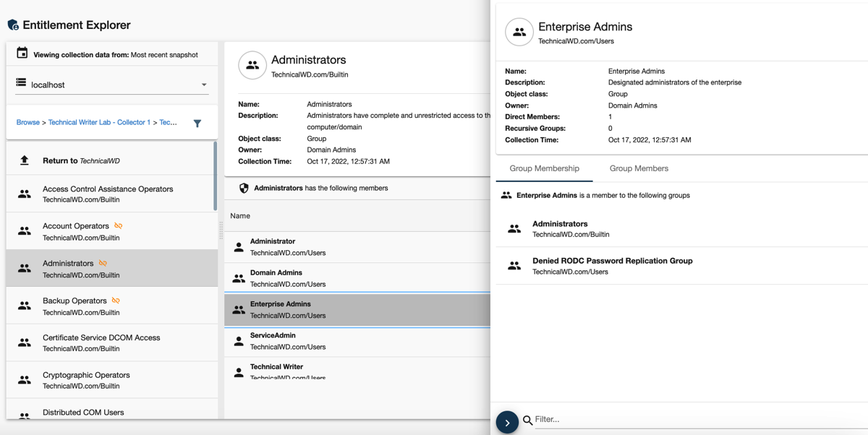868x435 pixels.
Task: Select the Group Membership tab
Action: (x=544, y=168)
